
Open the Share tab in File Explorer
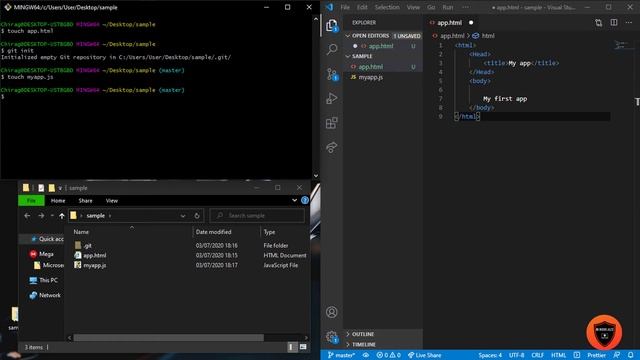coord(85,200)
